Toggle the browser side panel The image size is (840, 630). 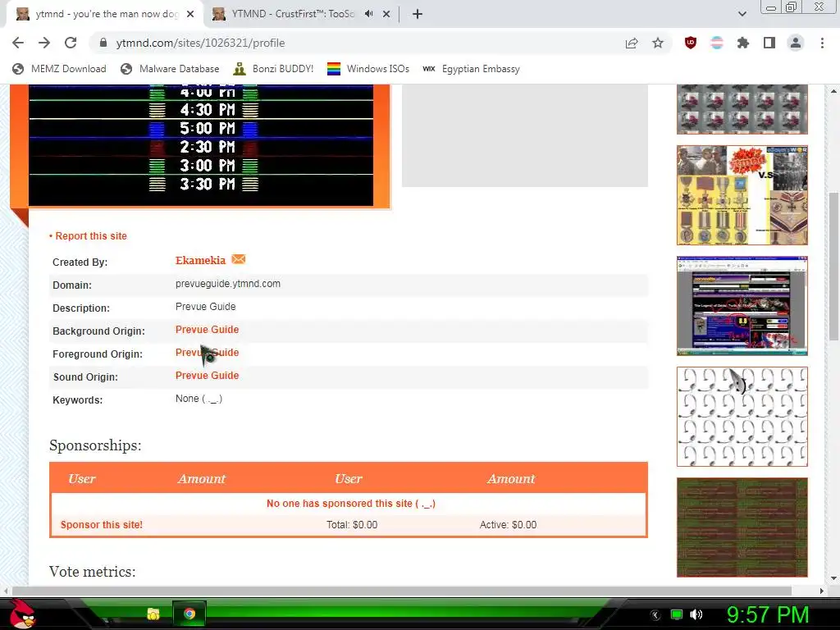(769, 43)
